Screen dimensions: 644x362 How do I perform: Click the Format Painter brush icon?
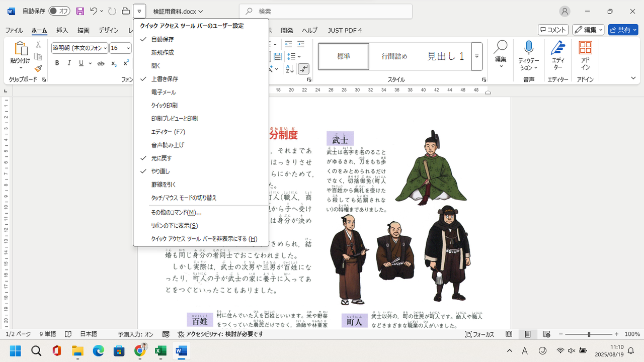[x=38, y=68]
